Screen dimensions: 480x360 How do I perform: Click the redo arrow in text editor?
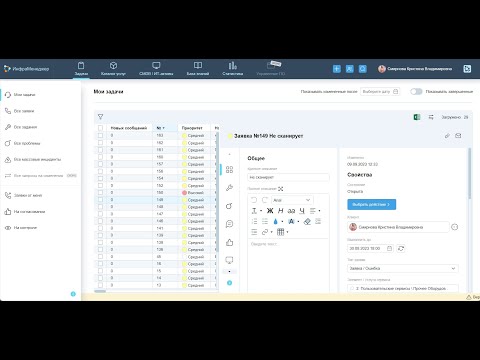[x=265, y=200]
